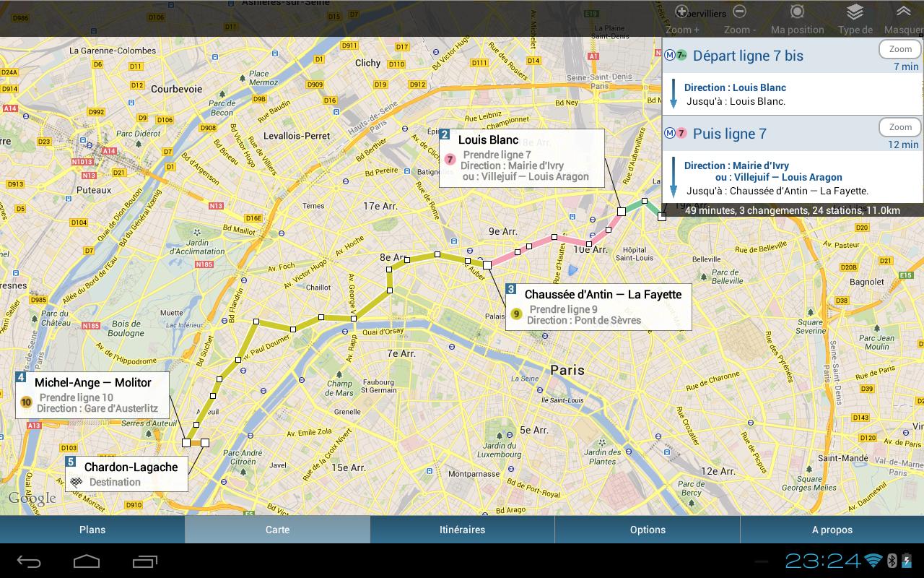
Task: Tap the pink ligne 7 metro badge
Action: pos(681,134)
